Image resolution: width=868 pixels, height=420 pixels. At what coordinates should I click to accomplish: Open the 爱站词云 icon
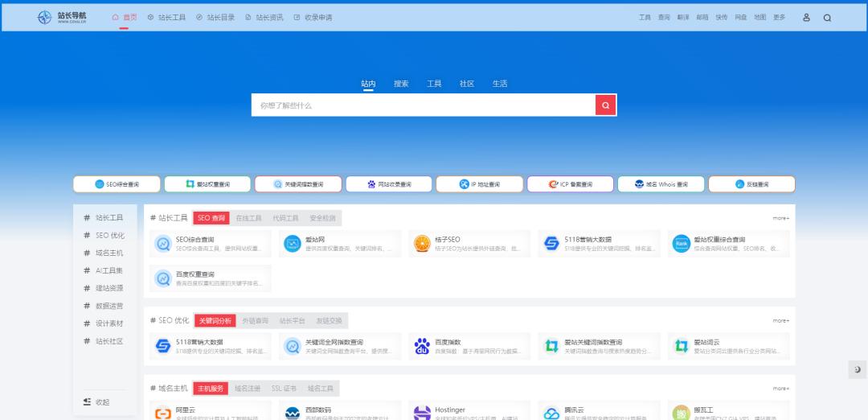coord(681,346)
